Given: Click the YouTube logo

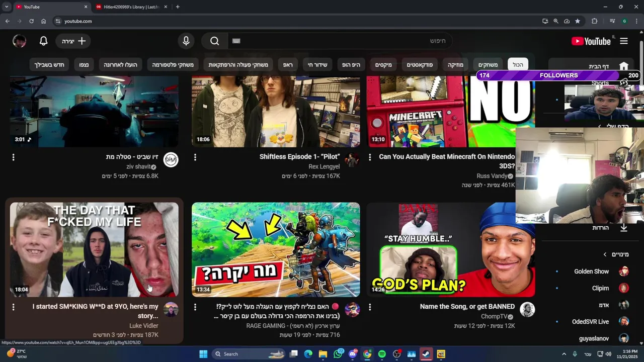Looking at the screenshot, I should pyautogui.click(x=591, y=41).
